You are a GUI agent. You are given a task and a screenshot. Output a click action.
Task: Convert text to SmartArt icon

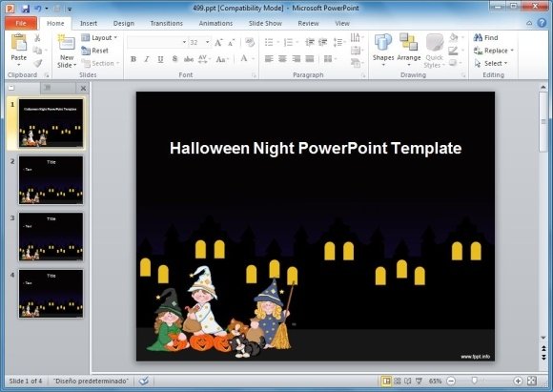click(355, 63)
